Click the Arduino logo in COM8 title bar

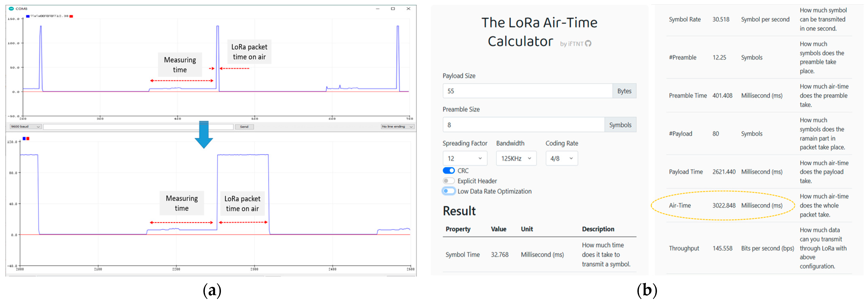tap(11, 8)
